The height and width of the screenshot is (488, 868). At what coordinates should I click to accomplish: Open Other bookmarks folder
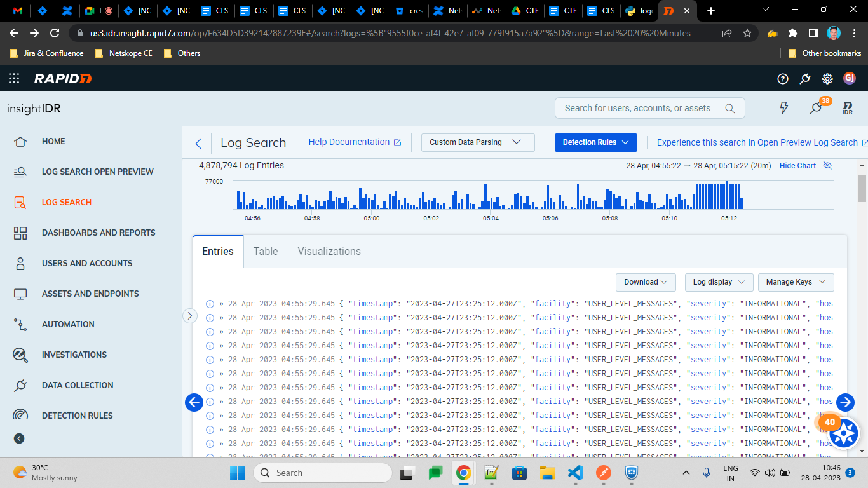(x=824, y=53)
